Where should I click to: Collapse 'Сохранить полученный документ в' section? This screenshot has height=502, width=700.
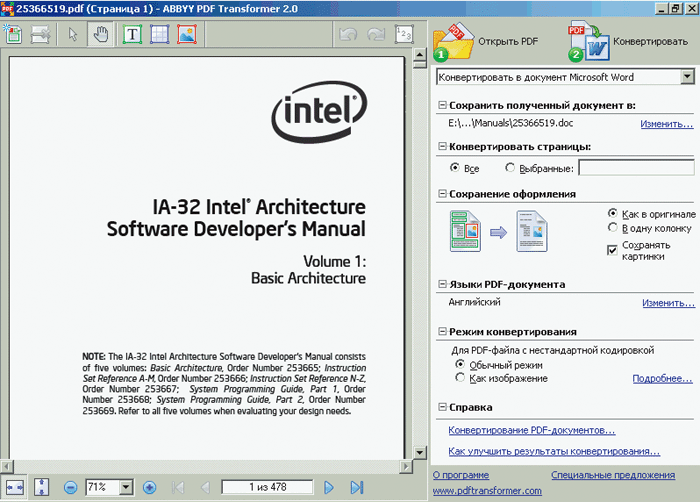tap(442, 105)
